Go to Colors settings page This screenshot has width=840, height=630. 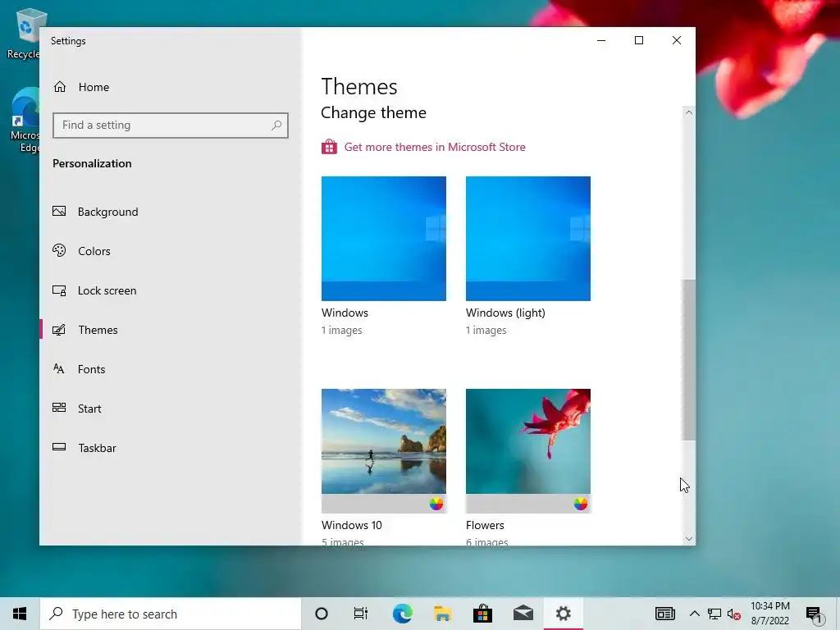click(x=94, y=251)
